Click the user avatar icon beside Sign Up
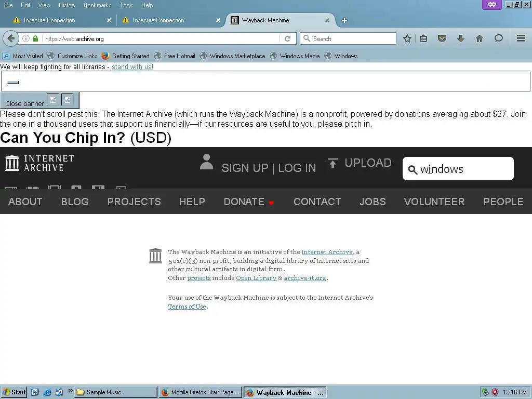 click(x=206, y=162)
